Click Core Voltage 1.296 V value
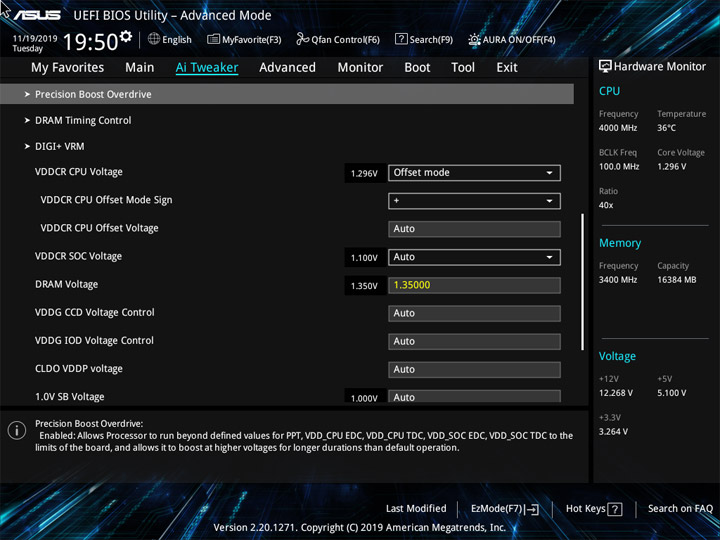720x540 pixels. point(671,166)
